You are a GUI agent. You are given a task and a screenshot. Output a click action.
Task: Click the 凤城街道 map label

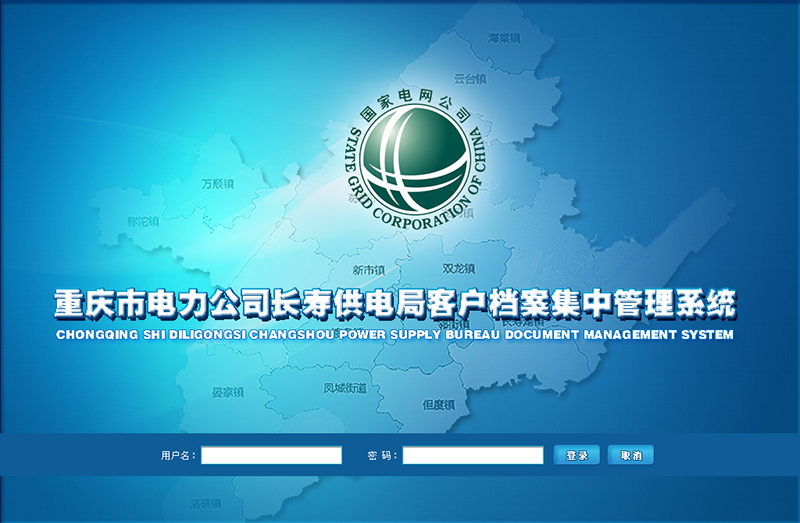(x=345, y=388)
